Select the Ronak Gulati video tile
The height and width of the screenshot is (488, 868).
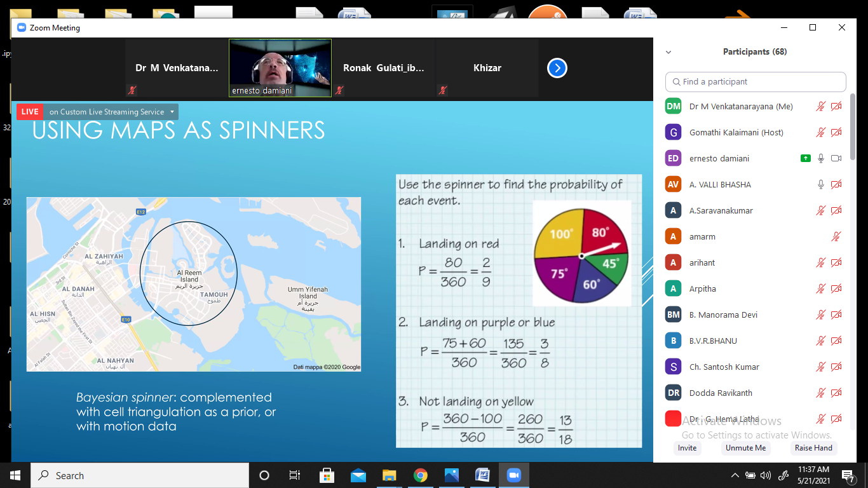pos(383,68)
